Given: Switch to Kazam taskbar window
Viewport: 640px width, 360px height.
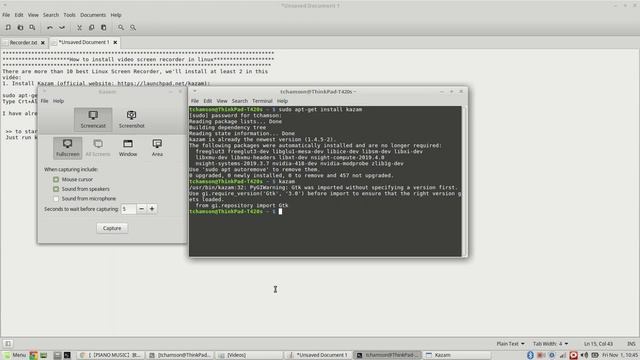Looking at the screenshot, I should click(457, 355).
